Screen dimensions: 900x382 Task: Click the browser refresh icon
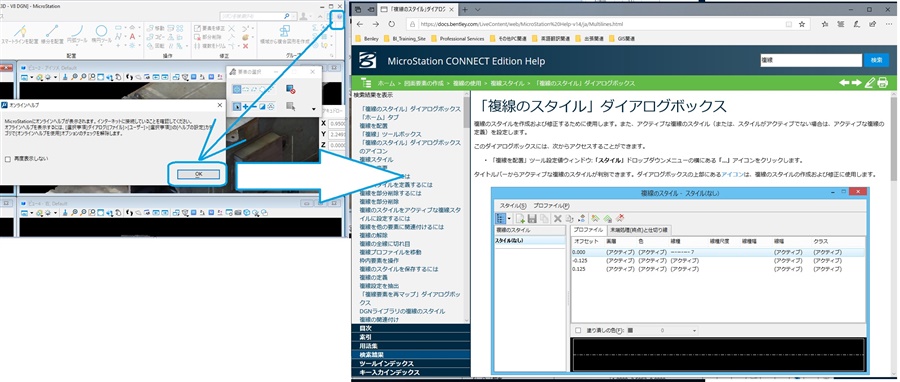tap(391, 25)
